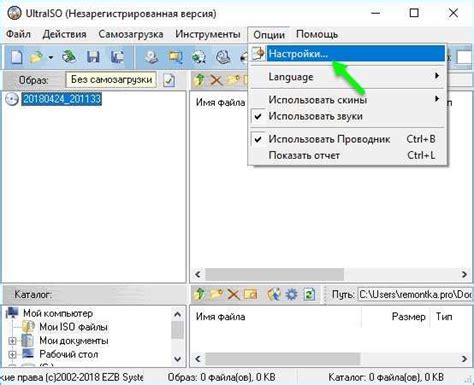Expand the Мои документы tree node
The width and height of the screenshot is (474, 385).
[12, 341]
